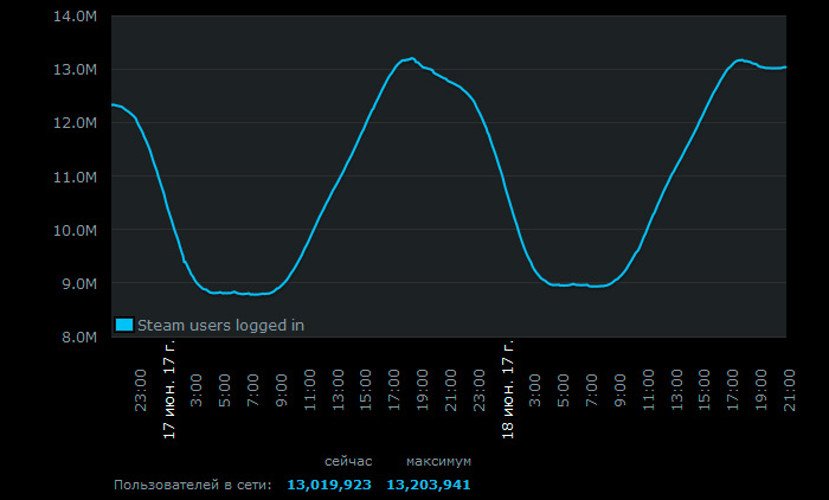Toggle the 'Steam users logged in' legend label

[221, 325]
